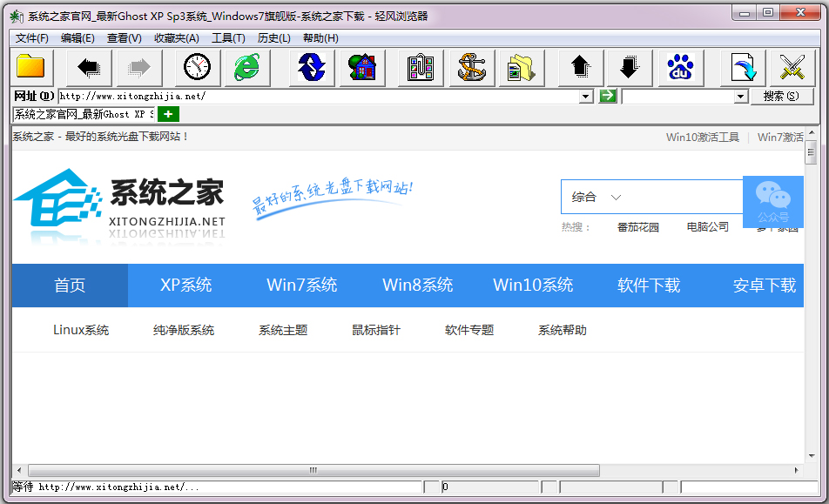Click the clipboard favorites icon
The width and height of the screenshot is (829, 504).
(x=421, y=68)
